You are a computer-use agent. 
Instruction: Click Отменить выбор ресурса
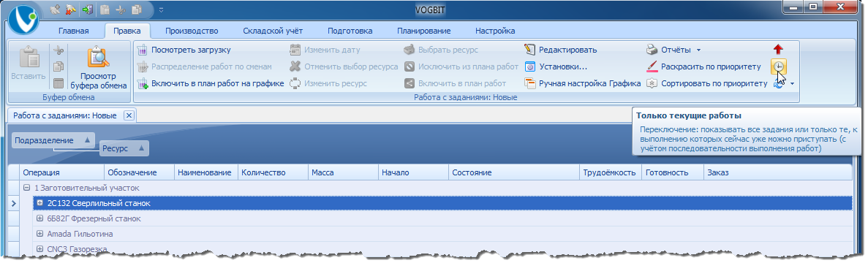click(344, 67)
